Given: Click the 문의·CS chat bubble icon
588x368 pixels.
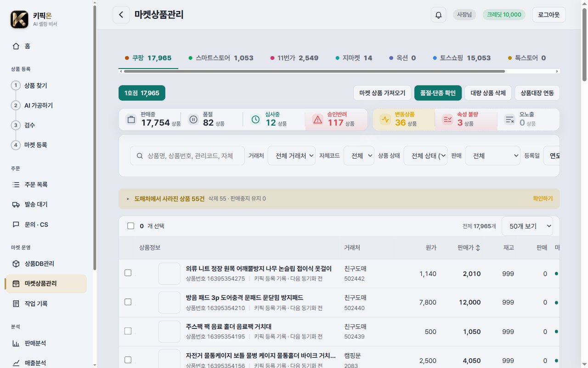Looking at the screenshot, I should (16, 224).
